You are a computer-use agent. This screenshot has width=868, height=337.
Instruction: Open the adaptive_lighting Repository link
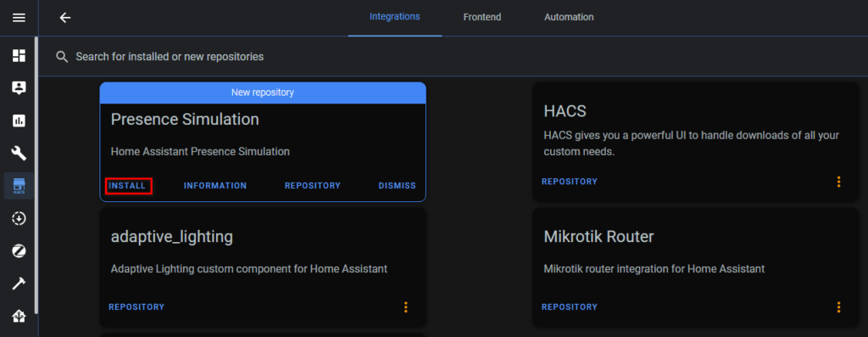(136, 307)
